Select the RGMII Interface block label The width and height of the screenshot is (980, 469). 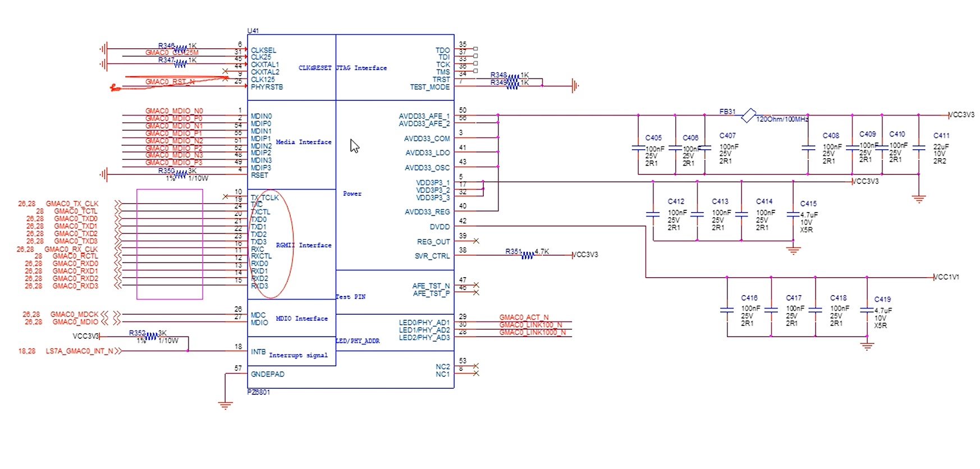304,245
